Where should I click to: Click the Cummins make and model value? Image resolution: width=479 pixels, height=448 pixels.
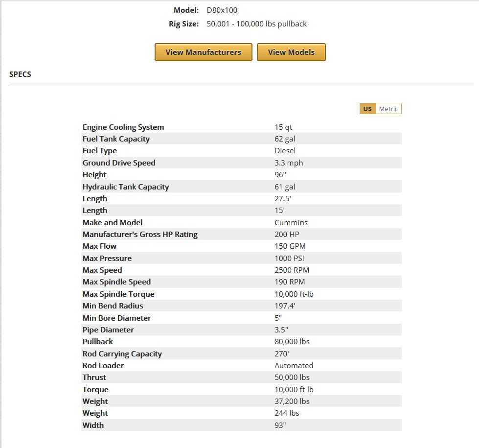[x=291, y=222]
